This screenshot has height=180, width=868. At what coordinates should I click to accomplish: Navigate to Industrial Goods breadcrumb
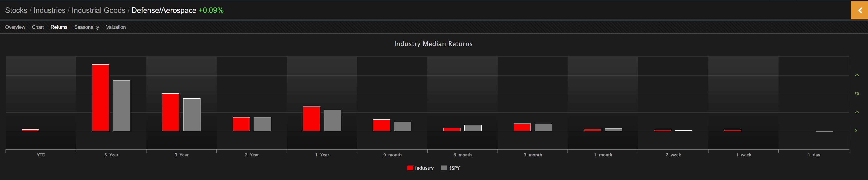click(98, 10)
